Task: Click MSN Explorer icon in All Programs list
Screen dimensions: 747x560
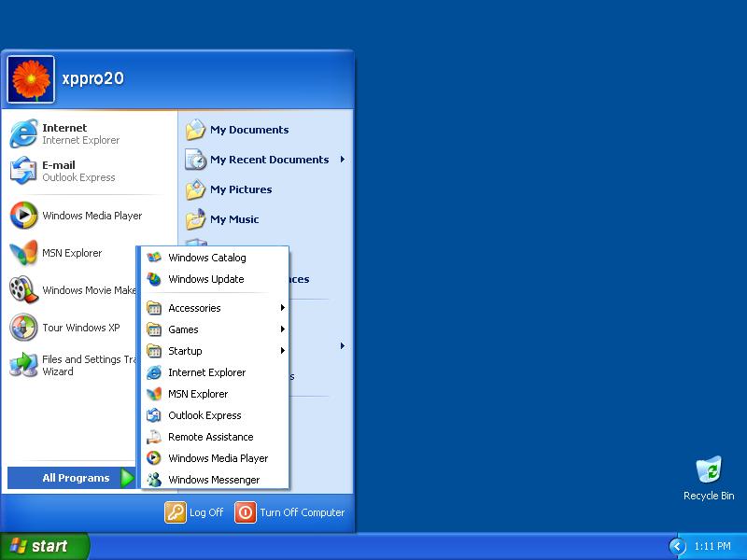Action: click(x=154, y=394)
